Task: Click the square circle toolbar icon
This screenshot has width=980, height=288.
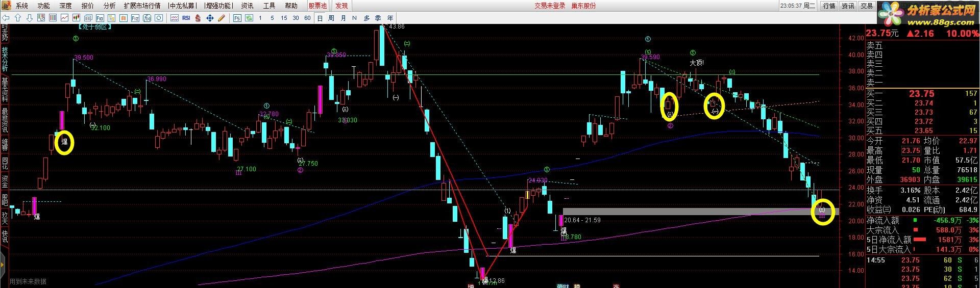Action: click(159, 18)
